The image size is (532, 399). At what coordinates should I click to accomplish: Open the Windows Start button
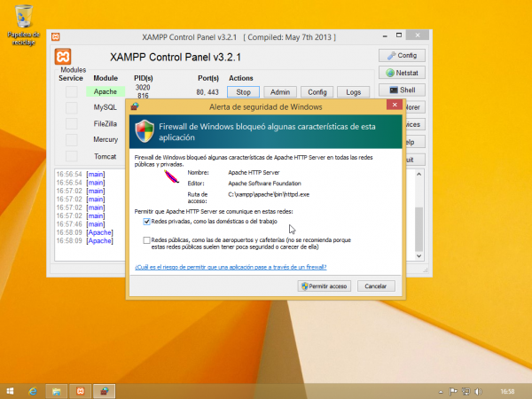coord(10,391)
